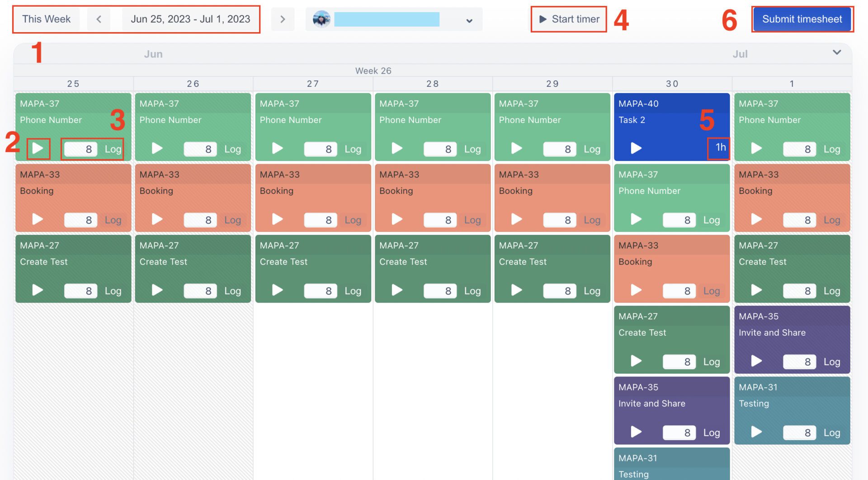Start timer on MAPA-33 Booking, Jul 1

pos(756,219)
